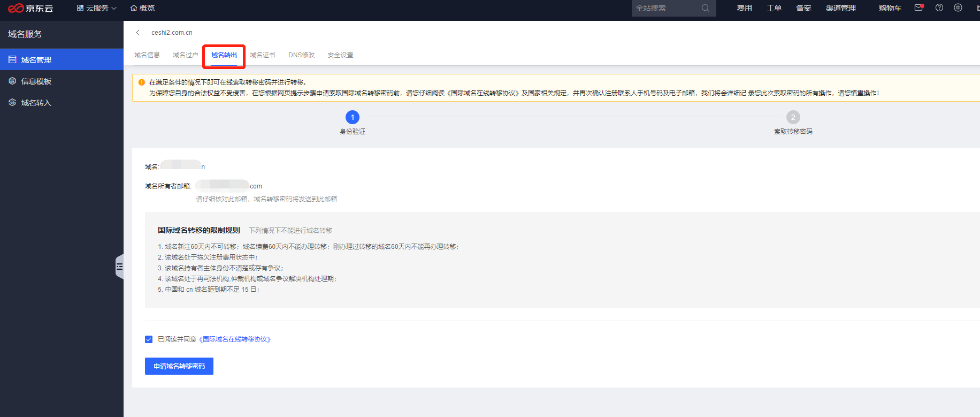Click the 申请域名转移密码 button
Screen dimensions: 980x417
click(x=179, y=366)
